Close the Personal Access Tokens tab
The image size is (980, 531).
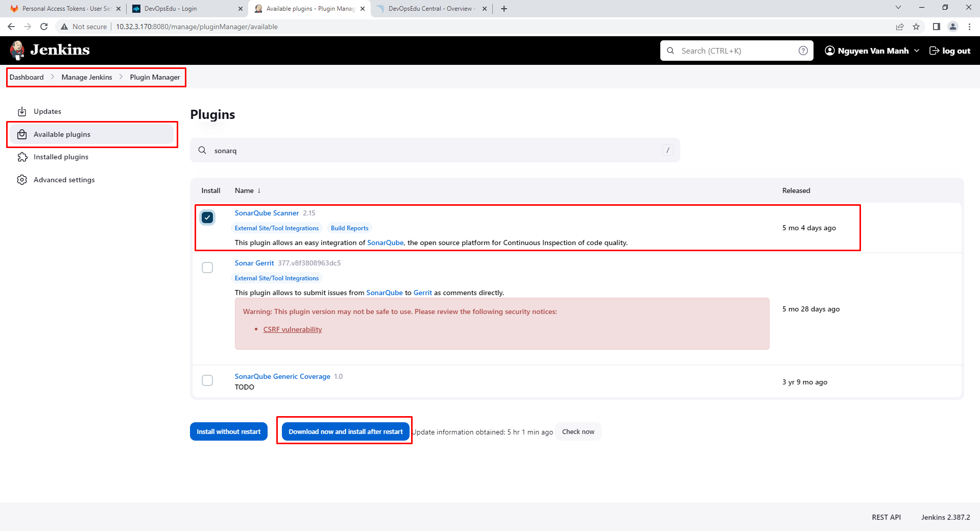(118, 9)
